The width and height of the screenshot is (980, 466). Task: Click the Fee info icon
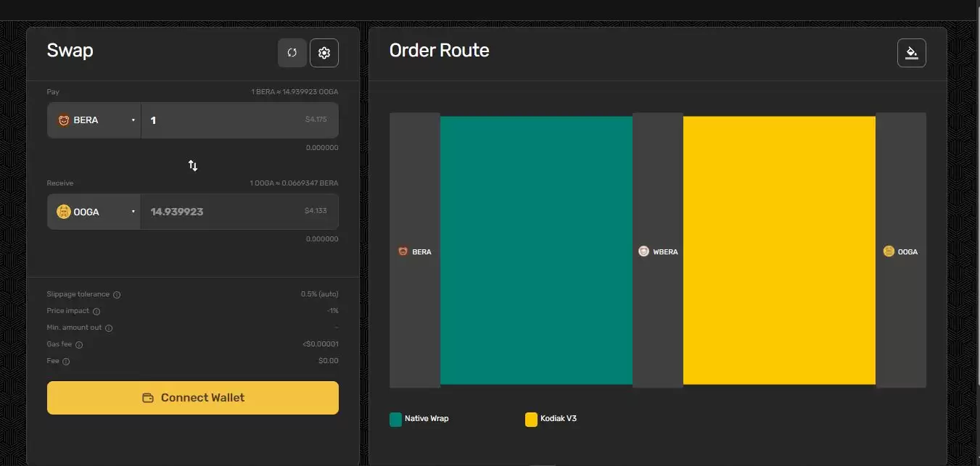(66, 362)
